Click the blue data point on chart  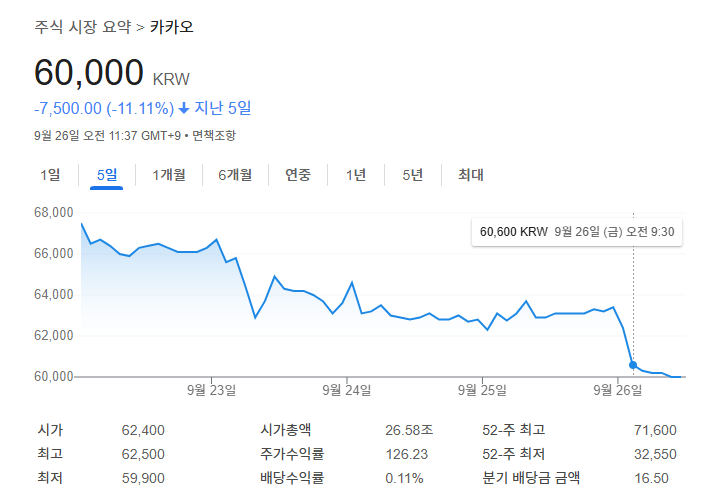[x=633, y=365]
